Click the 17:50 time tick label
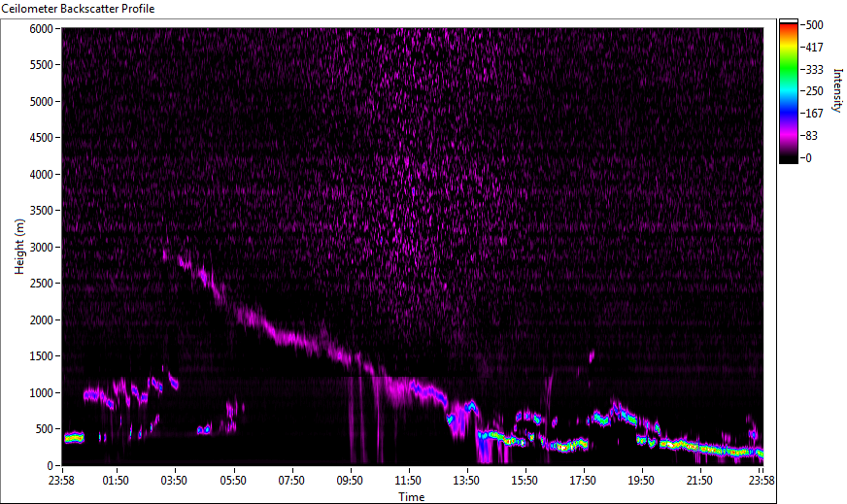 click(x=583, y=481)
